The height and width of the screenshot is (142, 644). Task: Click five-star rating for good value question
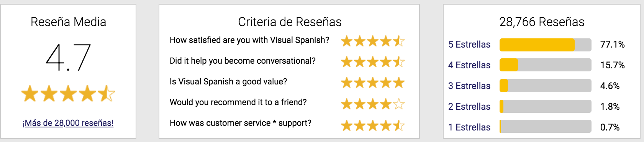373,82
